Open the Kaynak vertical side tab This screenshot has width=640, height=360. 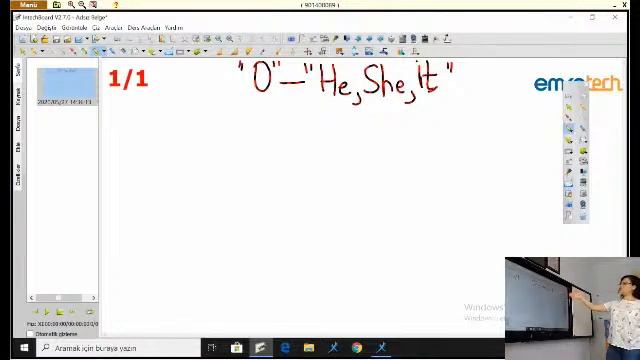click(18, 96)
